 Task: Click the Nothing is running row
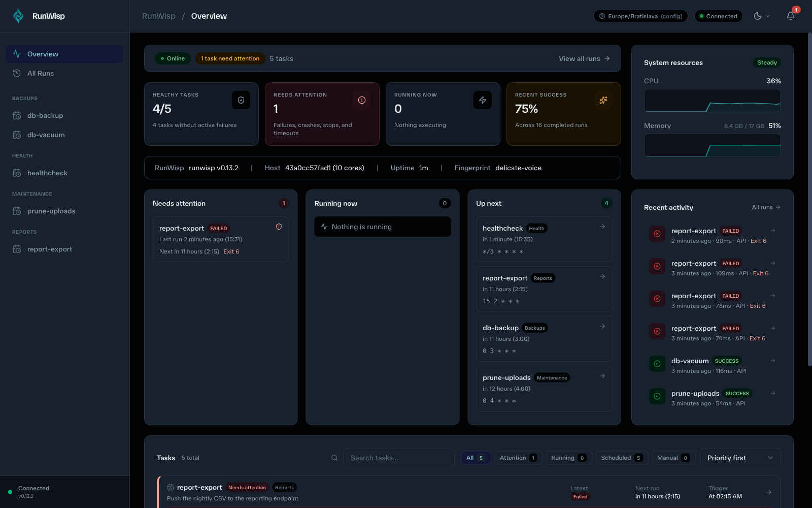click(x=382, y=227)
